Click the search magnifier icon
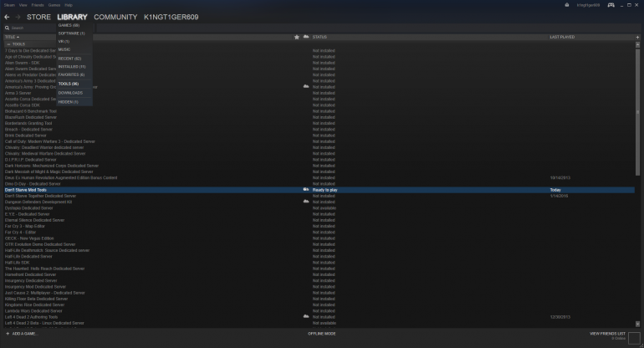Viewport: 644px width, 348px height. pos(7,28)
